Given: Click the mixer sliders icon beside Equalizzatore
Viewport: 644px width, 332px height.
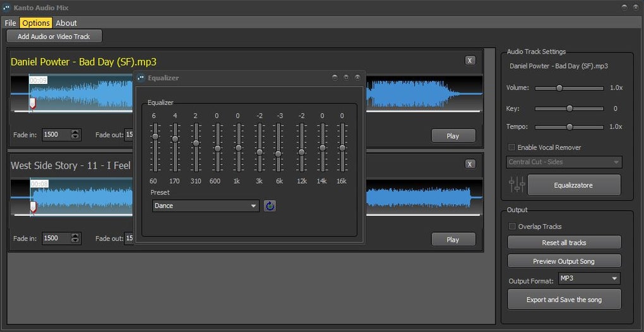Looking at the screenshot, I should point(516,185).
